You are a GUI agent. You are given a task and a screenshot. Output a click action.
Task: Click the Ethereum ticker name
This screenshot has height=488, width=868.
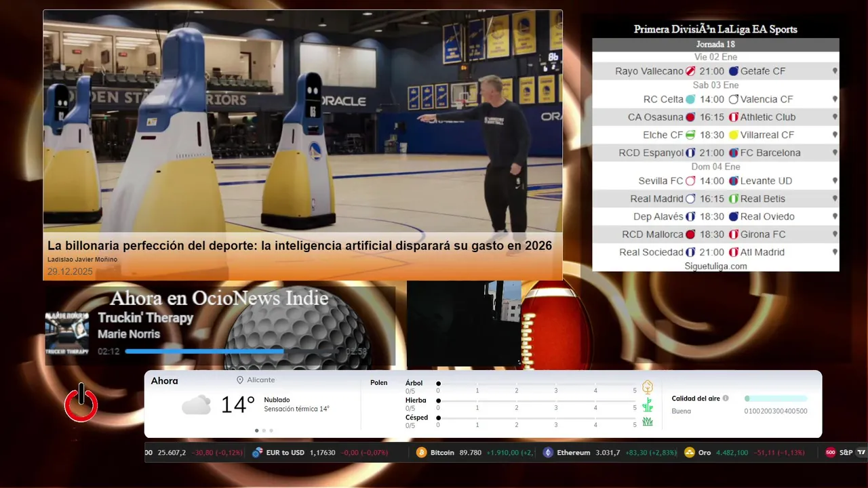tap(574, 452)
